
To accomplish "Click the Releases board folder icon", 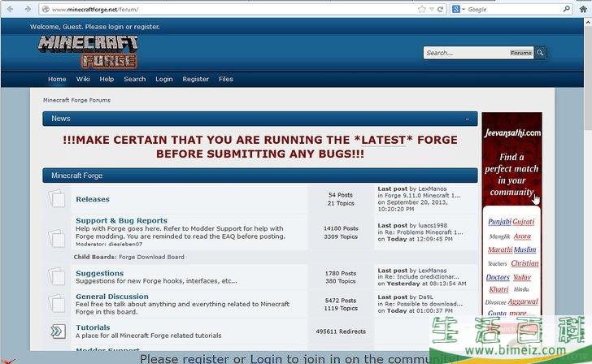I will (x=57, y=198).
